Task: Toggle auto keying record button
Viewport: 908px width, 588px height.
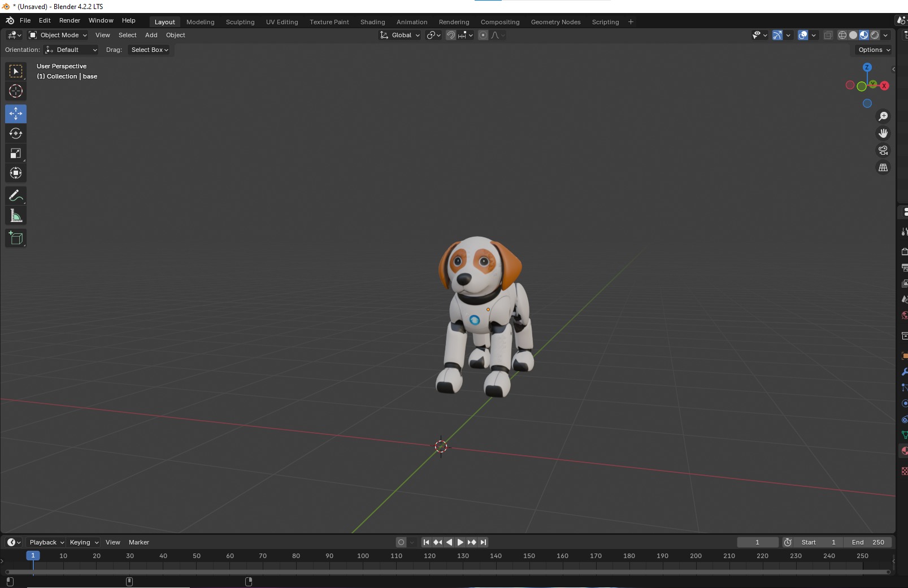Action: pos(401,542)
